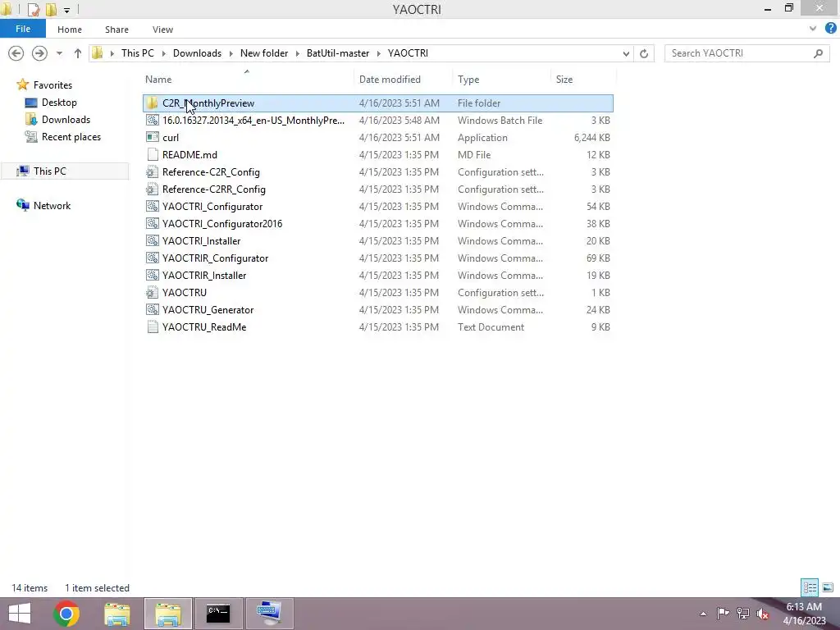Screen dimensions: 840x630
Task: Navigate to Downloads in breadcrumb
Action: click(197, 53)
